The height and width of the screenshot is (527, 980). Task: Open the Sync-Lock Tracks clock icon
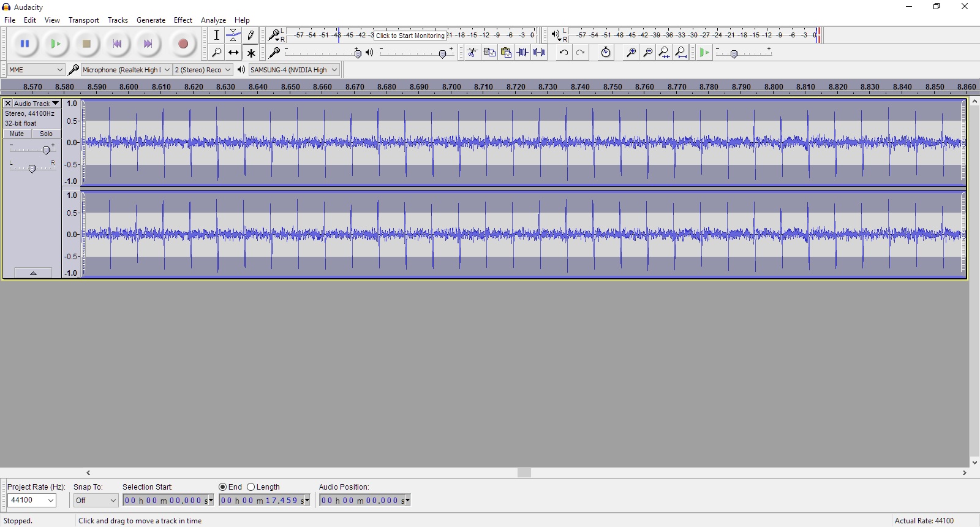606,53
